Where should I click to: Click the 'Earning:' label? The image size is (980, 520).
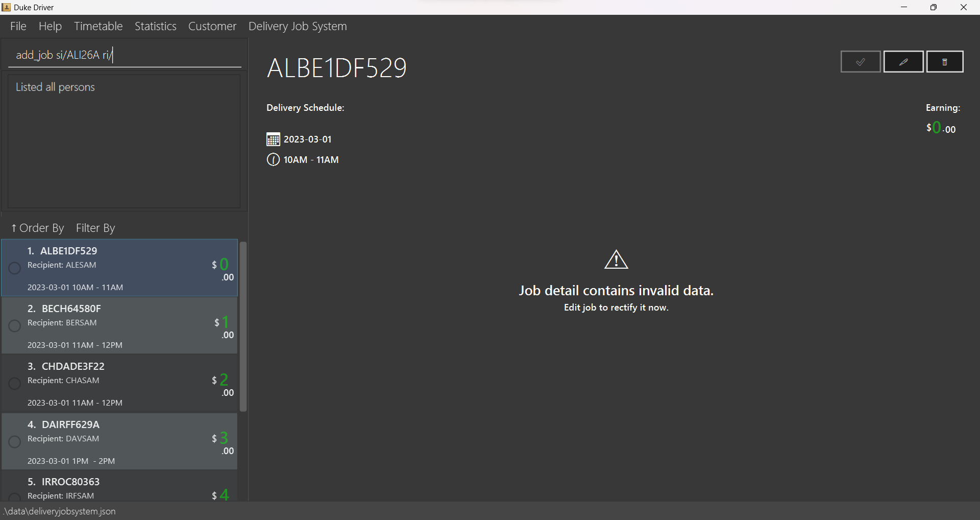(x=943, y=108)
